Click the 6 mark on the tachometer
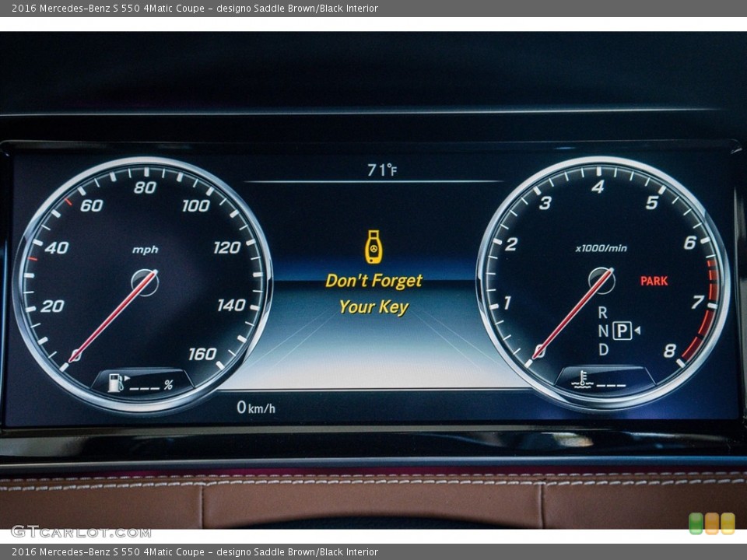The height and width of the screenshot is (560, 747). click(690, 243)
